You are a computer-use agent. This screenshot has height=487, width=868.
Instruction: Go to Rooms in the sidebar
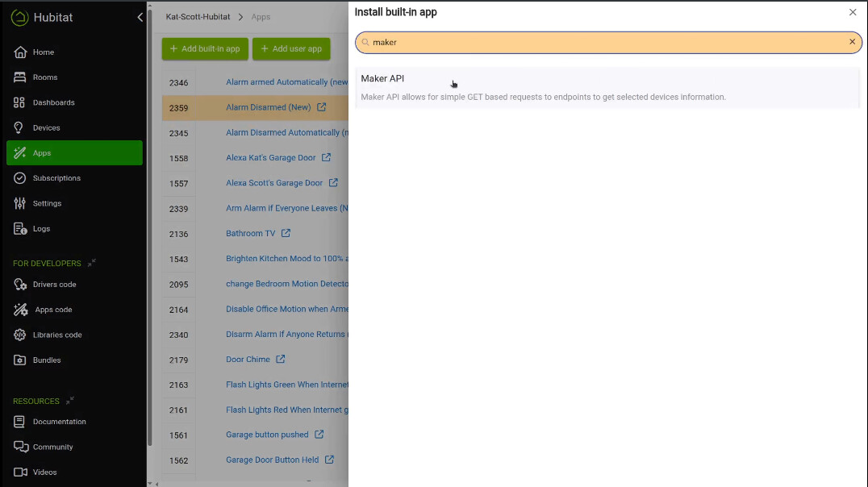[44, 77]
